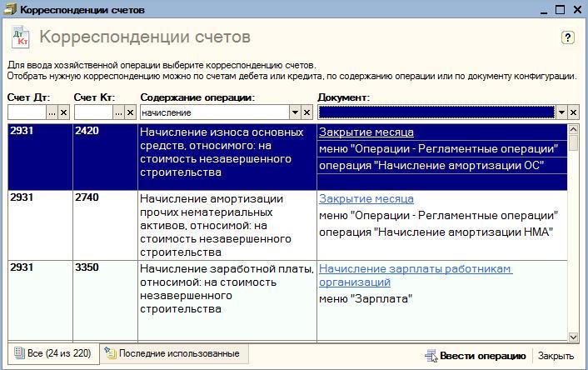Click the Дт/Кт icon in header

click(21, 38)
